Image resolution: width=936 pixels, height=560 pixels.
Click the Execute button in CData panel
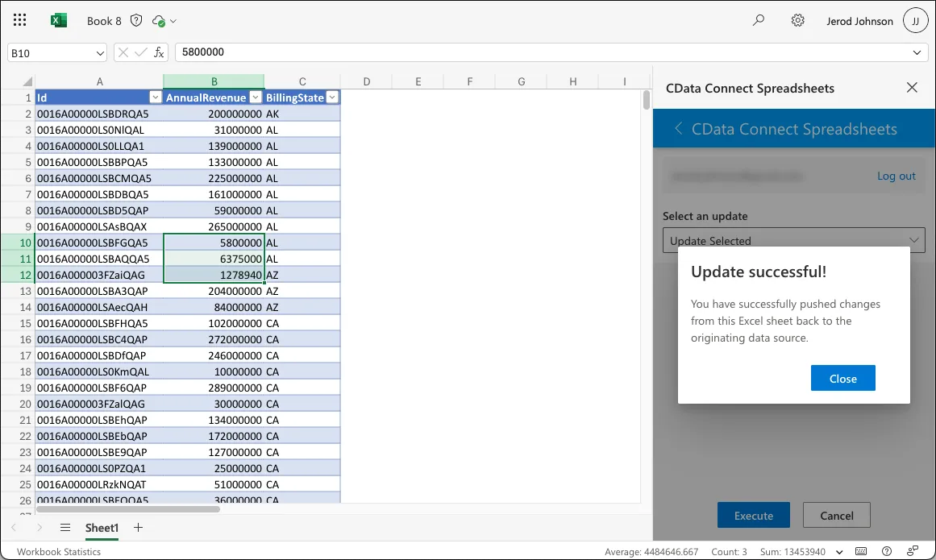pos(753,515)
